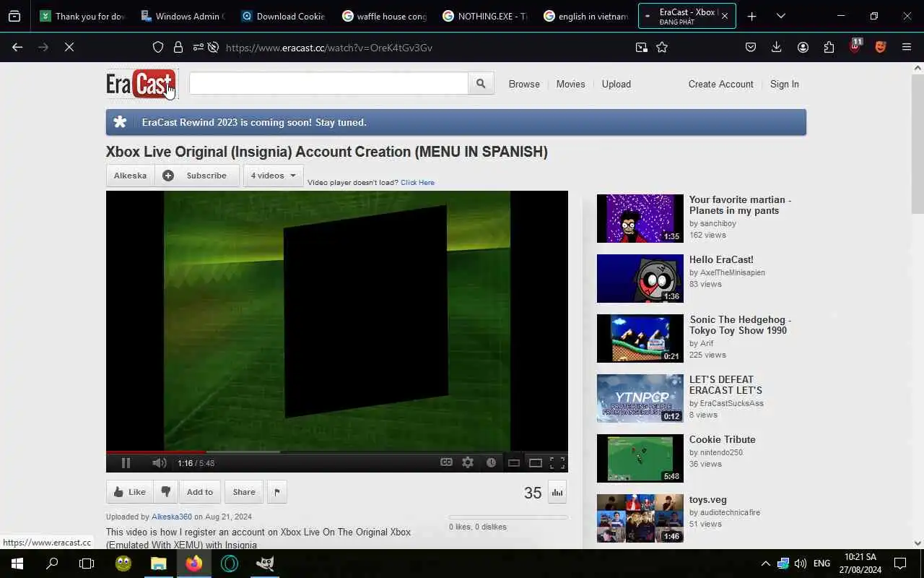Open Pocket save icon
This screenshot has width=924, height=578.
[751, 47]
